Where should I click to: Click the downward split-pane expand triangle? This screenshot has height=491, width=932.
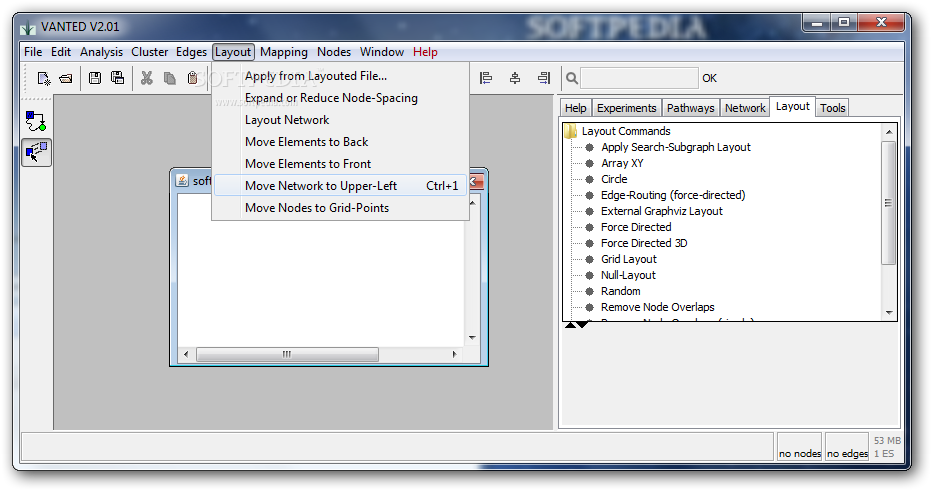tap(582, 325)
